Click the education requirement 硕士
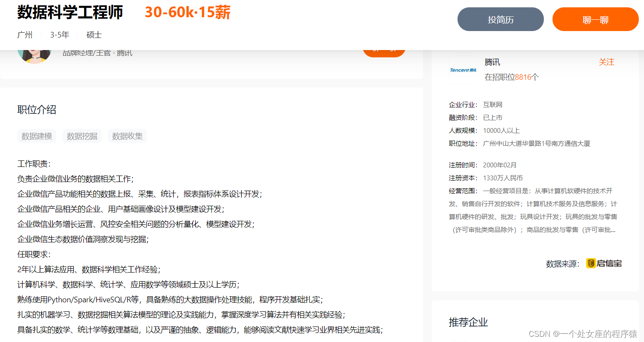 coord(94,35)
